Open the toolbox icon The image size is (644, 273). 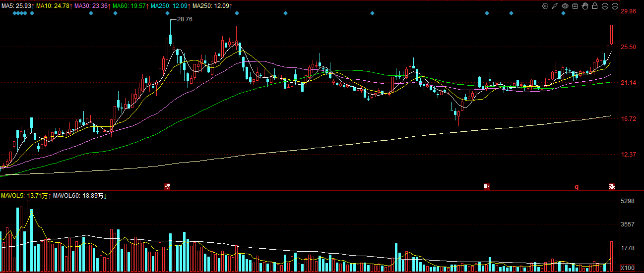pos(575,6)
